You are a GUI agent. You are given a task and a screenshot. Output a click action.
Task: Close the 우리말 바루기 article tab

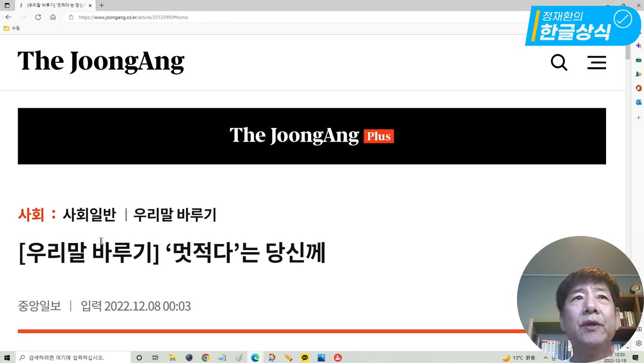tap(90, 5)
